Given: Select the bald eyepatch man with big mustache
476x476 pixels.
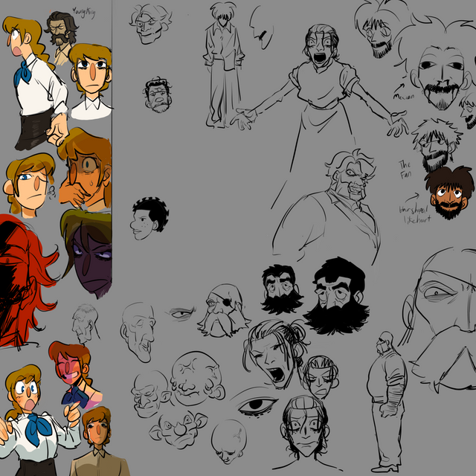Looking at the screenshot, I should pos(223,311).
